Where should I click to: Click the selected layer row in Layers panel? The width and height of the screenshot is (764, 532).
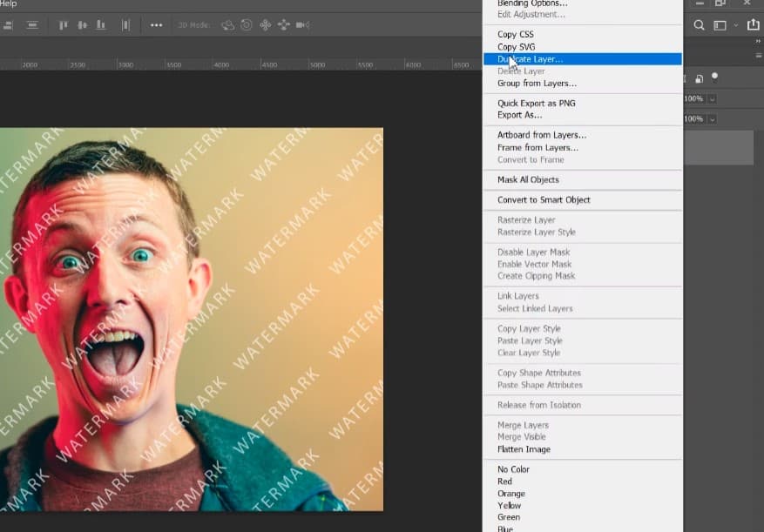pyautogui.click(x=719, y=148)
